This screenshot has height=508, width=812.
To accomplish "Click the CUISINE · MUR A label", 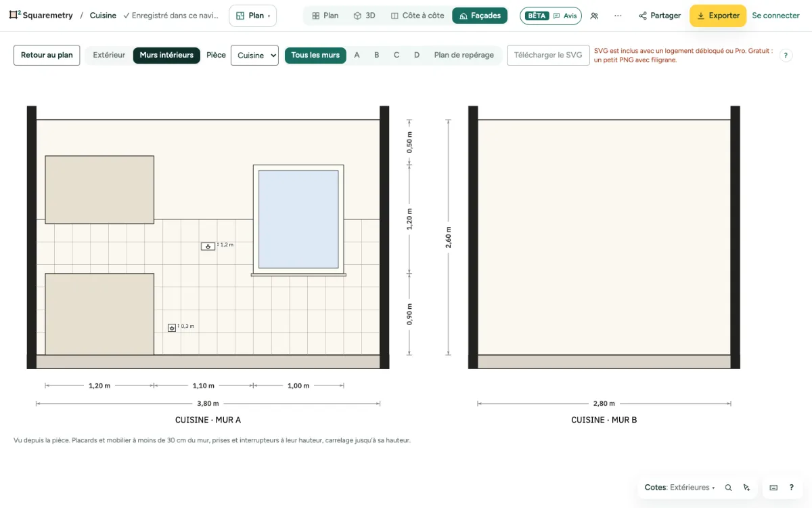I will 208,420.
